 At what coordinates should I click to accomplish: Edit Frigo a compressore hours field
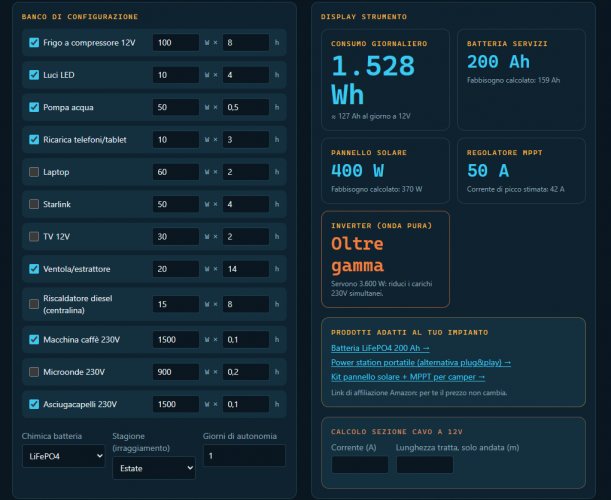pyautogui.click(x=245, y=42)
